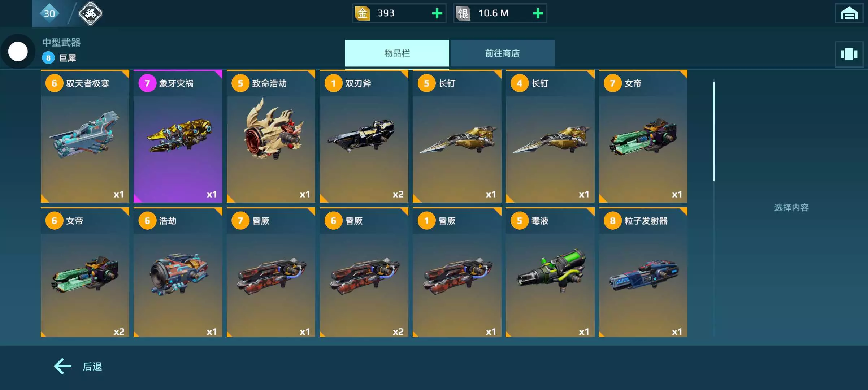Screen dimensions: 868x390
Task: Toggle the carousel view layout icon
Action: 849,54
